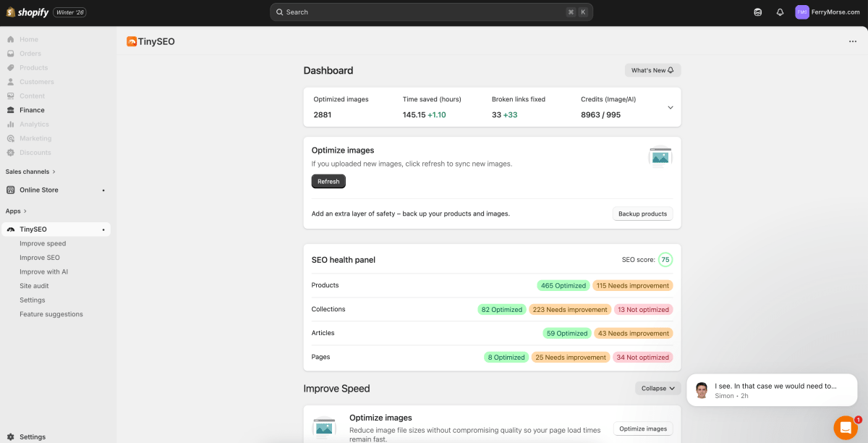Open Improve speed submenu item
868x443 pixels.
(43, 243)
